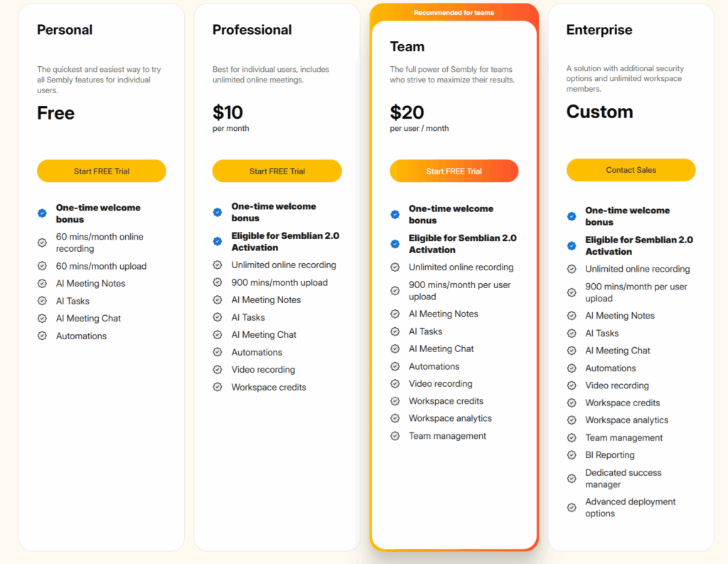Screen dimensions: 728x564
Task: Click check icon beside Team Workspace analytics
Action: click(395, 419)
